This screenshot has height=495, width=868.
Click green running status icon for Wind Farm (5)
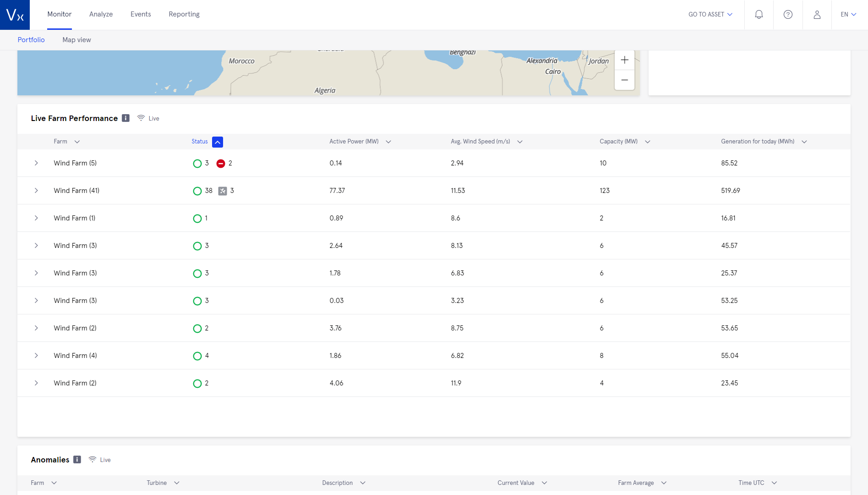[x=197, y=164]
